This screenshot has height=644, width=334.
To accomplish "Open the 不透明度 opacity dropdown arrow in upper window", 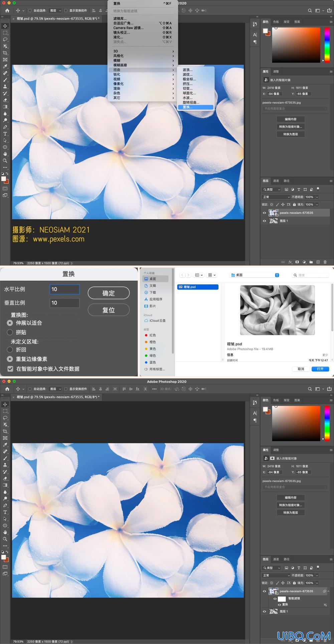I will coord(317,197).
